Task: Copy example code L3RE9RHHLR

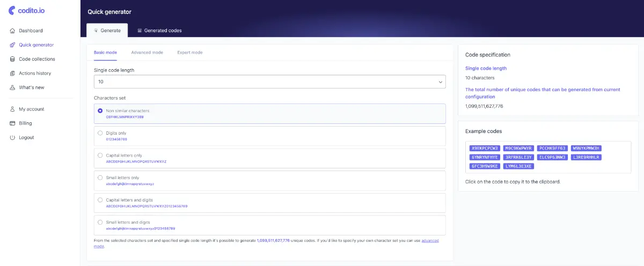Action: pos(586,157)
